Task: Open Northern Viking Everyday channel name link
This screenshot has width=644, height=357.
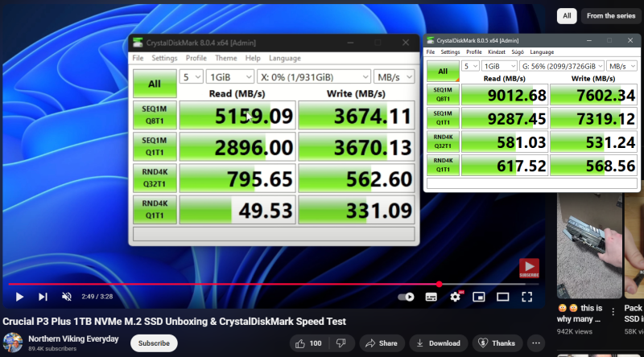Action: pyautogui.click(x=73, y=339)
